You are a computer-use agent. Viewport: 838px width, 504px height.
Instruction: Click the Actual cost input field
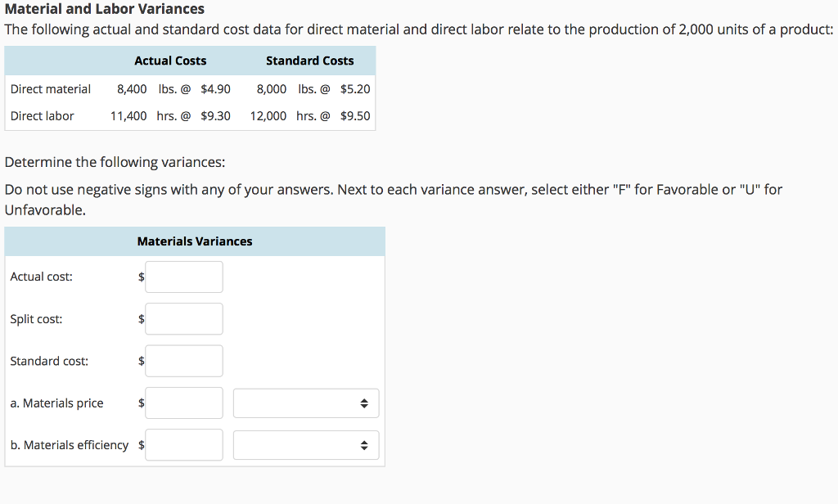pos(183,277)
